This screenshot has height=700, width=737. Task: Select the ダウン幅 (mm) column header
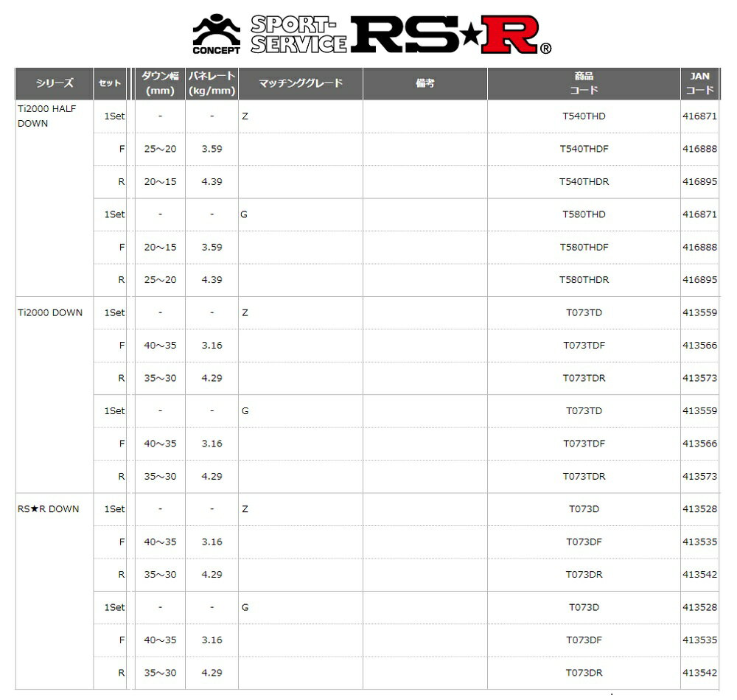[160, 83]
